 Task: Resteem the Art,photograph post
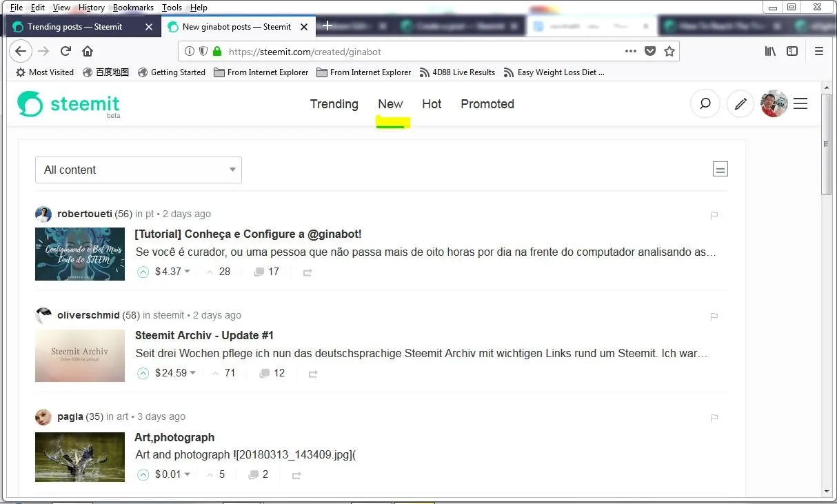tap(296, 475)
